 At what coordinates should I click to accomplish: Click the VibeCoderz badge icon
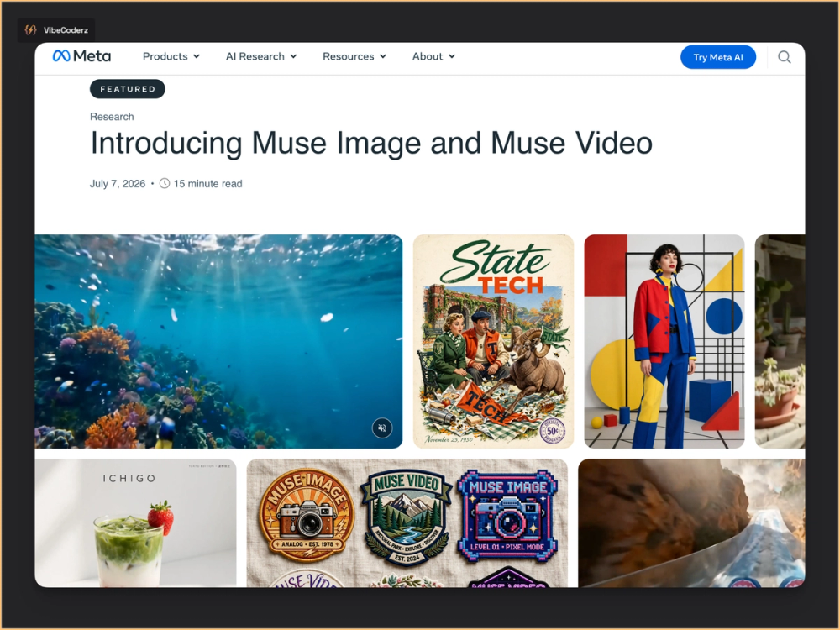point(30,30)
